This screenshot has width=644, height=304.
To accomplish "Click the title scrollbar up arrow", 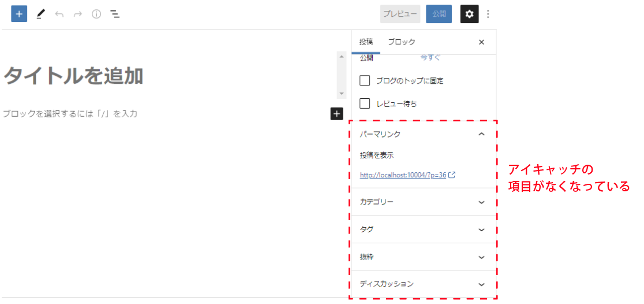I will point(341,57).
